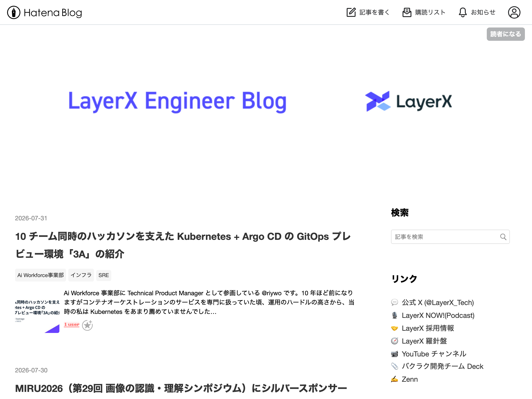
Task: Open the Zenn link
Action: pyautogui.click(x=410, y=379)
